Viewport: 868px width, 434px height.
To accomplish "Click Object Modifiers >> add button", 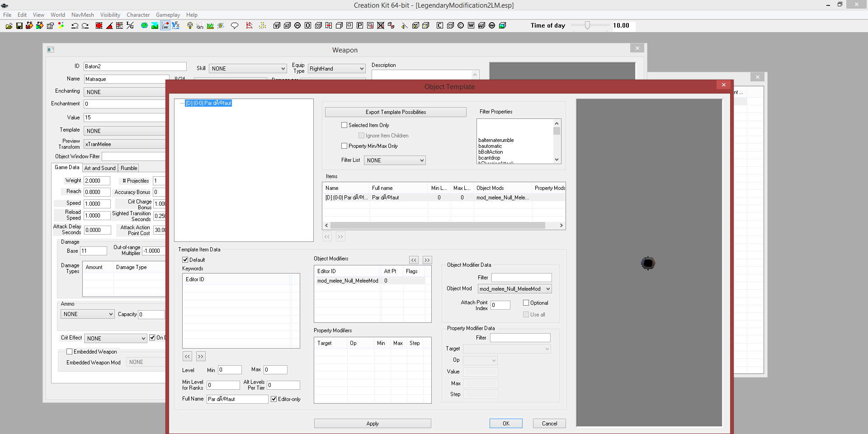I will (x=427, y=260).
